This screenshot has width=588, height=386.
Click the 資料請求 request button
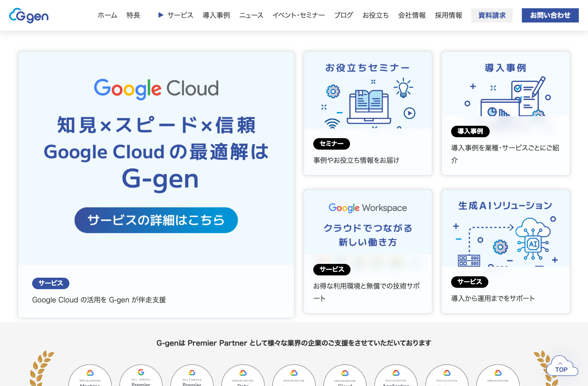[x=492, y=15]
